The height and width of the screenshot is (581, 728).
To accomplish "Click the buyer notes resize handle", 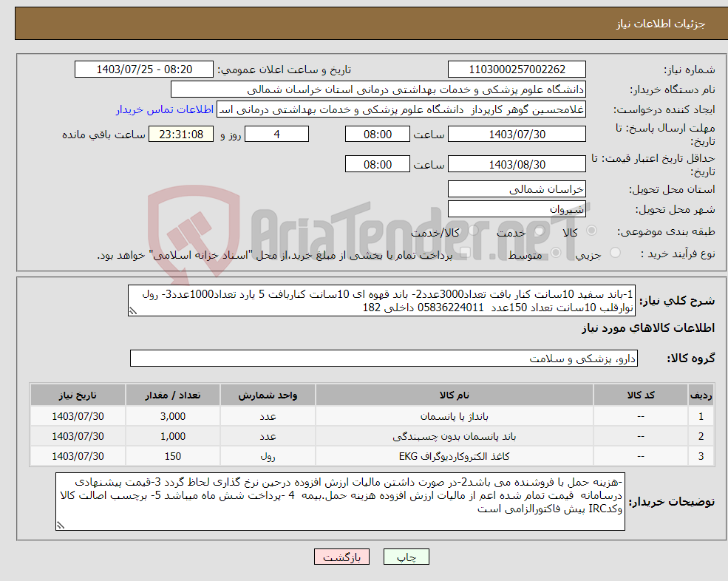I will [61, 526].
